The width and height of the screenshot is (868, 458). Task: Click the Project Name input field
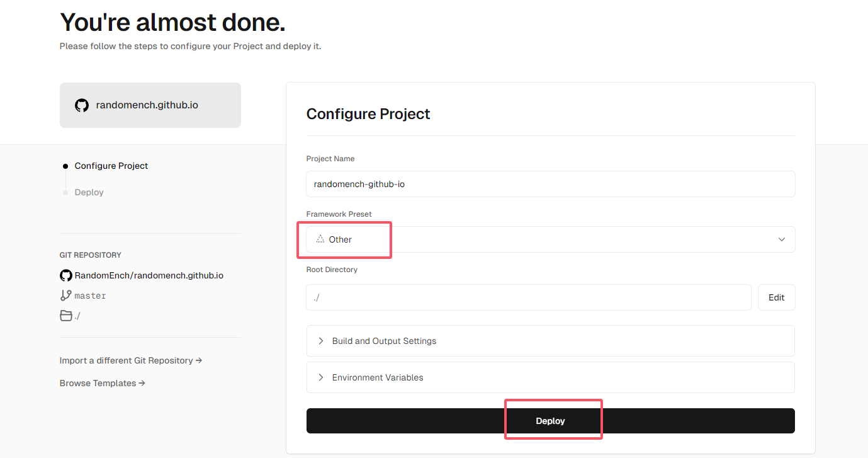click(x=550, y=184)
